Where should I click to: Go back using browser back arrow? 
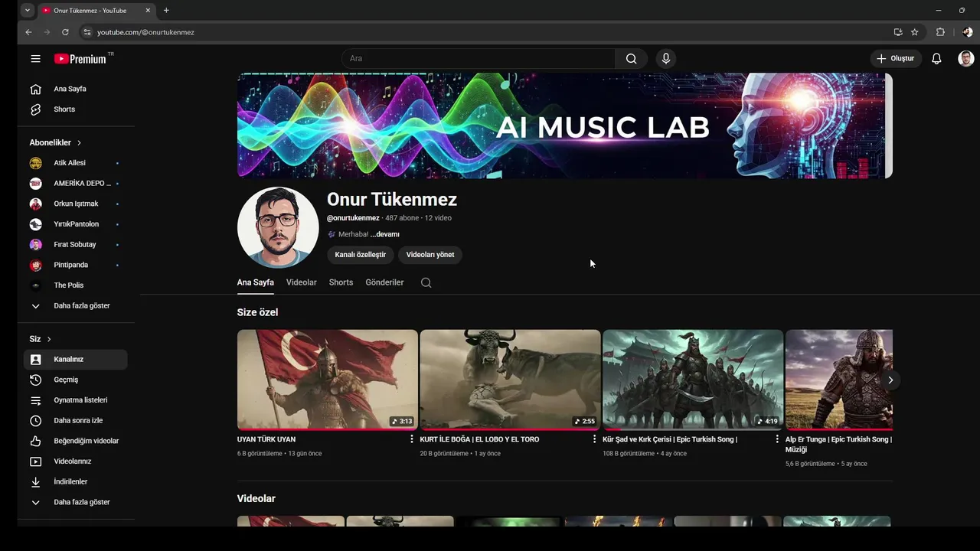tap(28, 32)
